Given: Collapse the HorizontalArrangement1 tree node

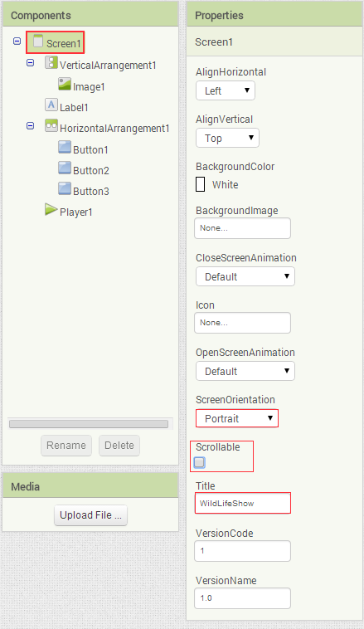Looking at the screenshot, I should (x=30, y=125).
